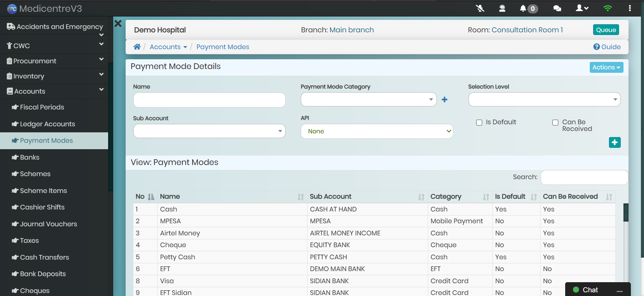Click the blue plus beside Payment Mode Category
644x296 pixels.
(445, 100)
